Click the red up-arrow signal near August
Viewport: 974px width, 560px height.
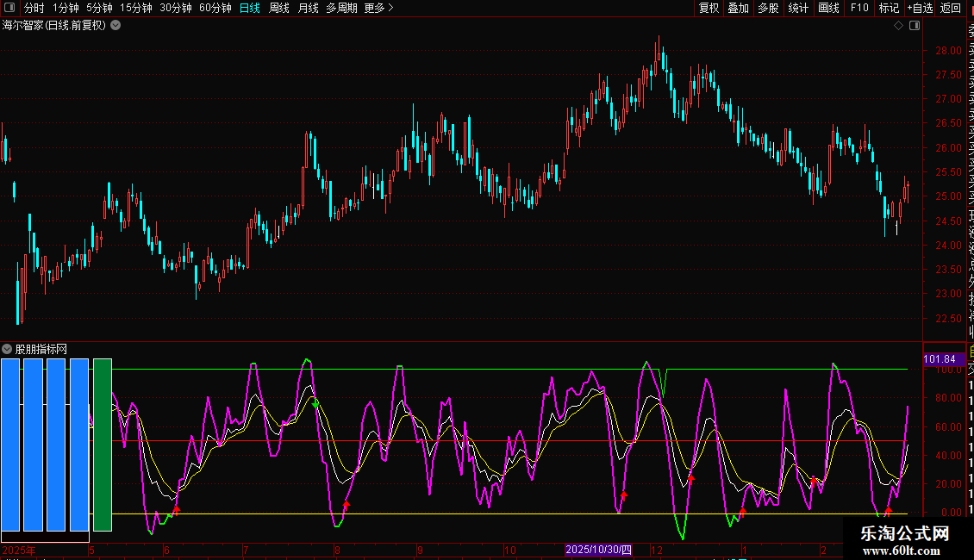pos(347,505)
